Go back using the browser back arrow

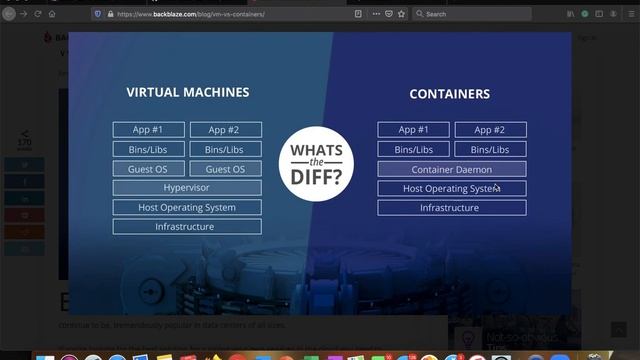click(x=9, y=14)
